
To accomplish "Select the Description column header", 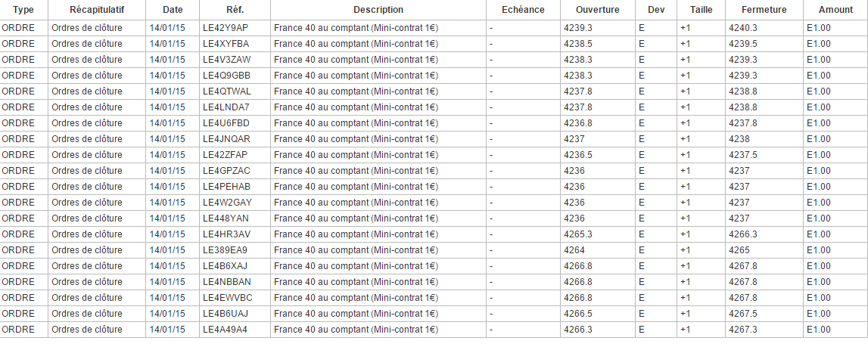I will click(x=378, y=10).
